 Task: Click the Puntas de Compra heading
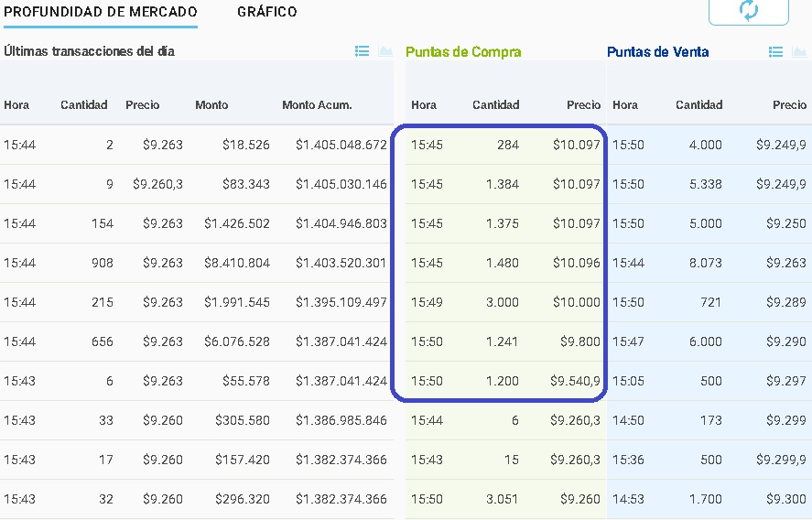pos(463,52)
